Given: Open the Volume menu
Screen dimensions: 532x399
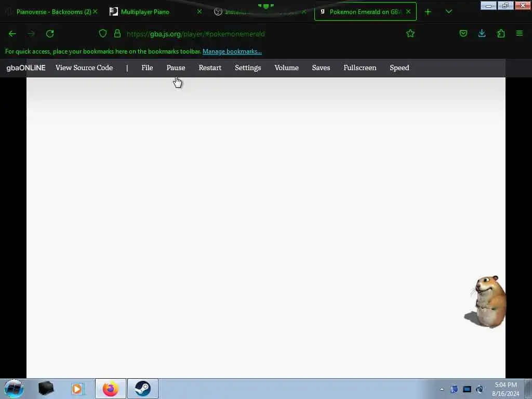Looking at the screenshot, I should [286, 68].
